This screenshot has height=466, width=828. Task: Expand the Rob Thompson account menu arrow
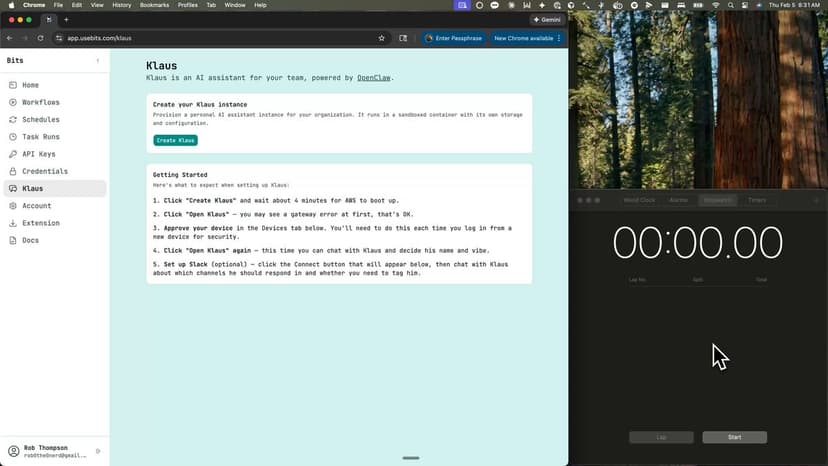click(x=98, y=451)
